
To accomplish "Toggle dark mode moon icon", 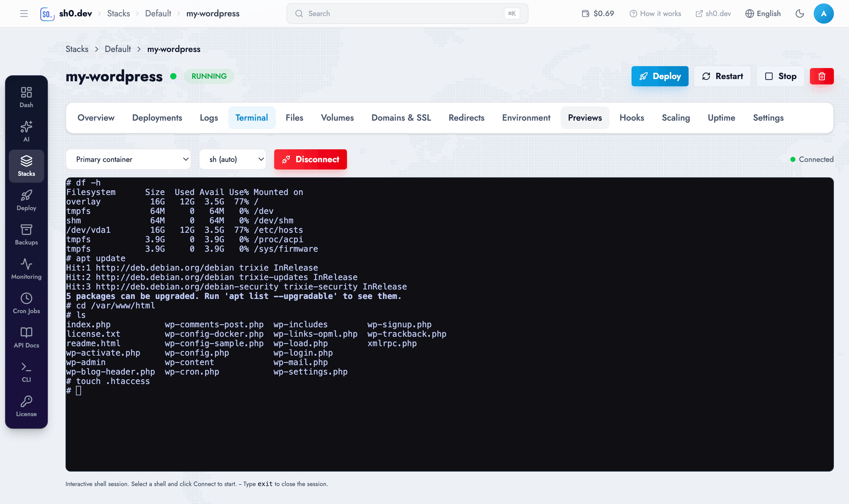I will (x=800, y=14).
